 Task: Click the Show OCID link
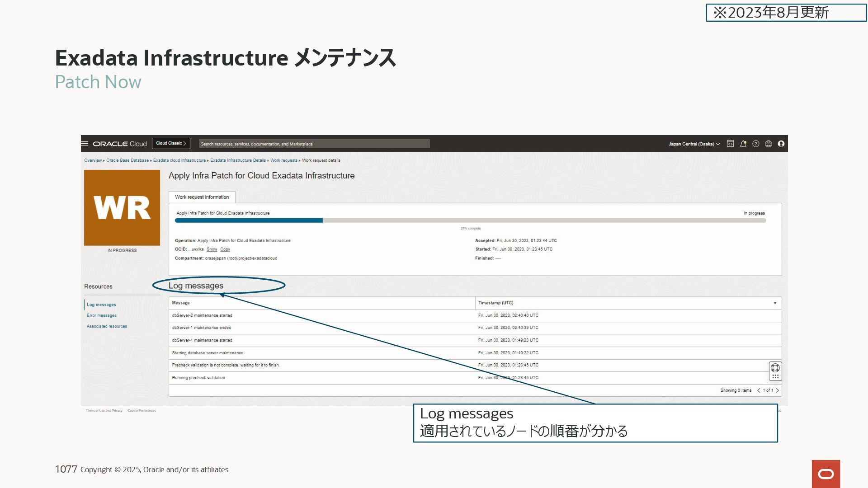point(212,249)
